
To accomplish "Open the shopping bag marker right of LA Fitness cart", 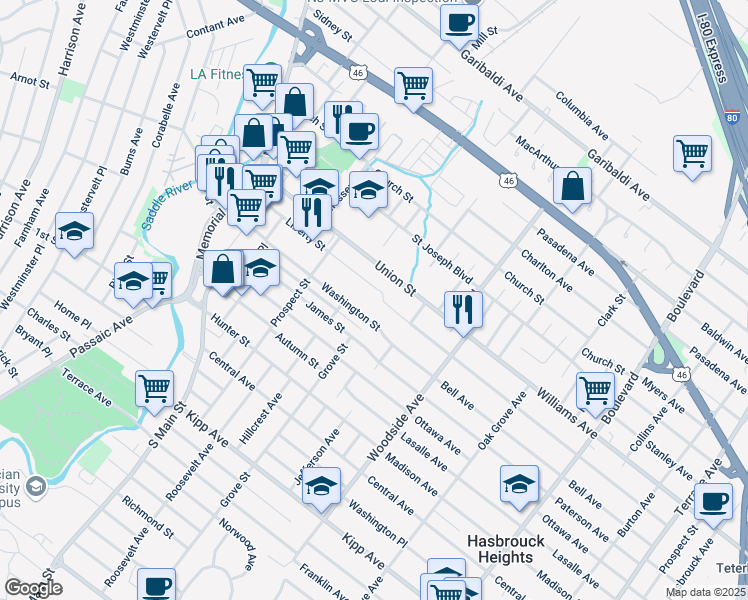I will coord(294,104).
